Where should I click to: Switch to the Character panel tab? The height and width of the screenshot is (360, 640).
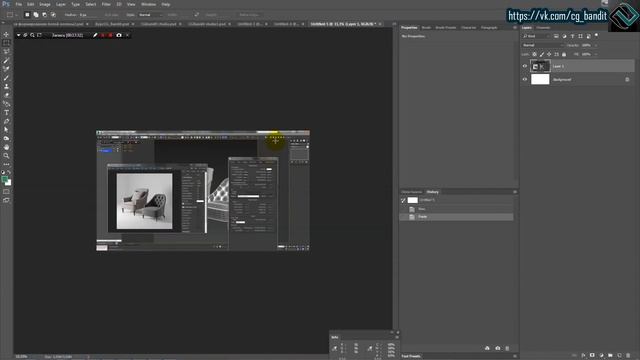[x=469, y=27]
